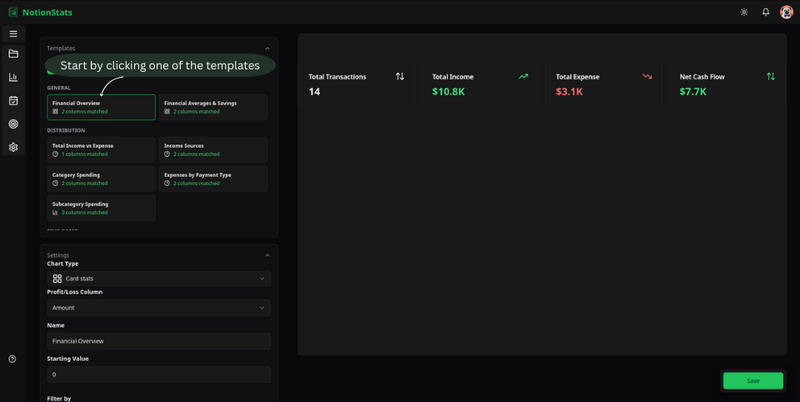Click the Name input field
Viewport: 800px width, 402px height.
click(159, 341)
